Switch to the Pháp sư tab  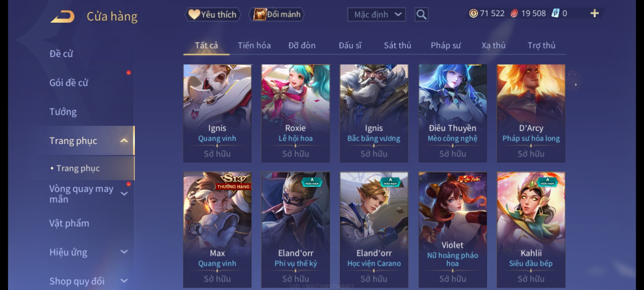[x=446, y=45]
